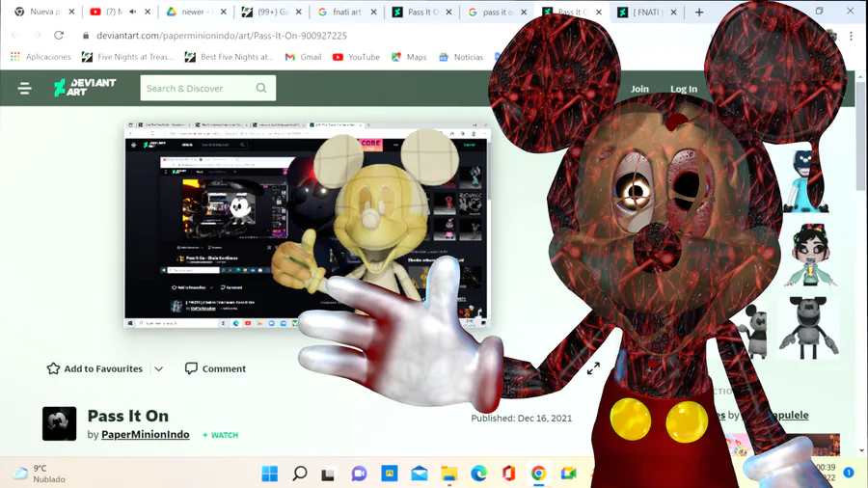
Task: Focus the Search & Discover field
Action: tap(207, 88)
